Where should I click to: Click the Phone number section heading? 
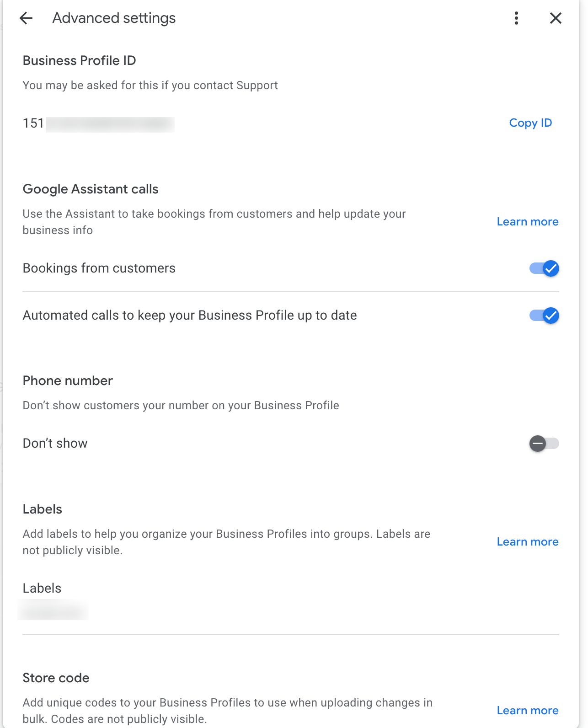coord(68,381)
